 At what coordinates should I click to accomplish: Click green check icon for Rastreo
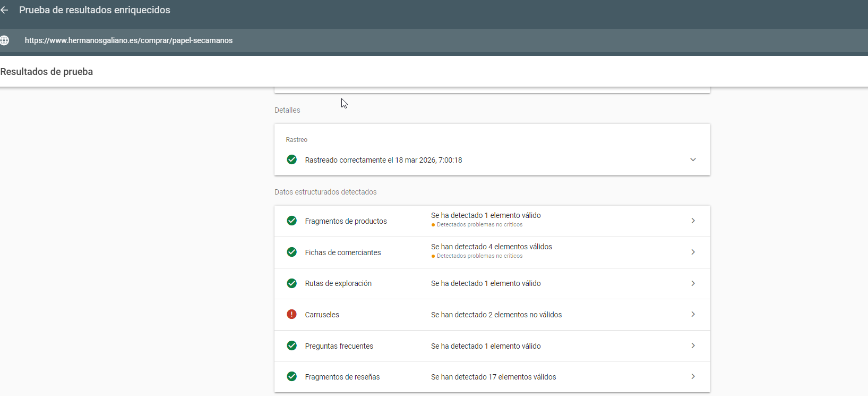point(291,159)
